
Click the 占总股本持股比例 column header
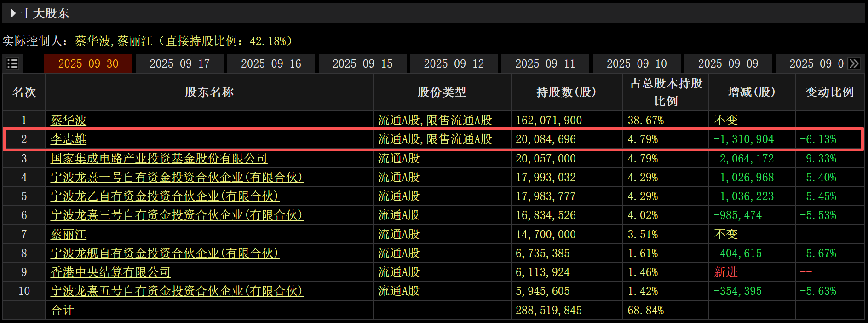click(x=666, y=92)
